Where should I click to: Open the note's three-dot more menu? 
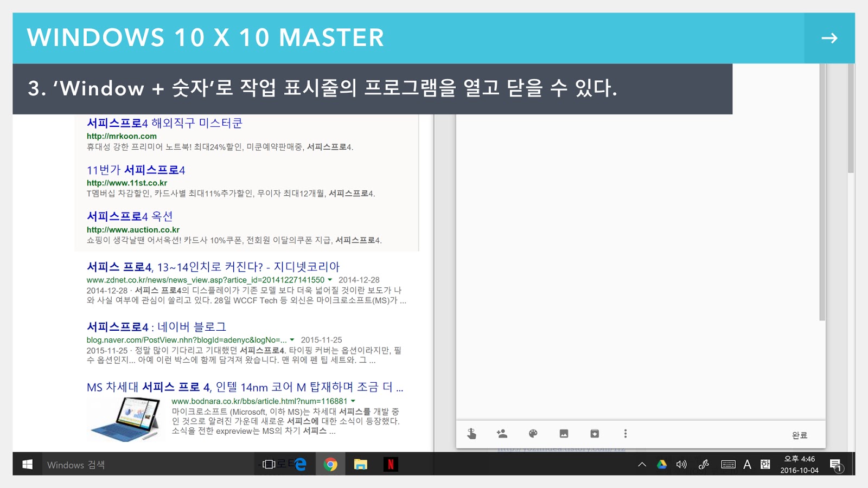pos(626,433)
